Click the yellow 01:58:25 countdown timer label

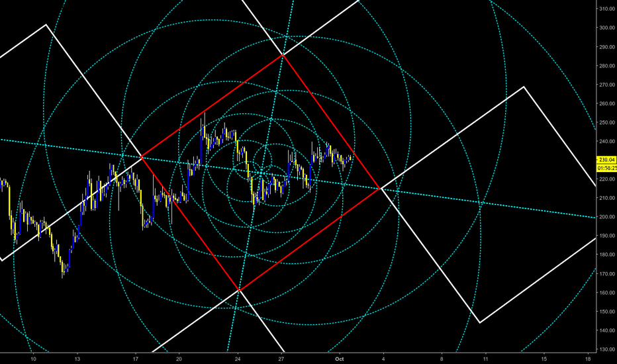607,168
